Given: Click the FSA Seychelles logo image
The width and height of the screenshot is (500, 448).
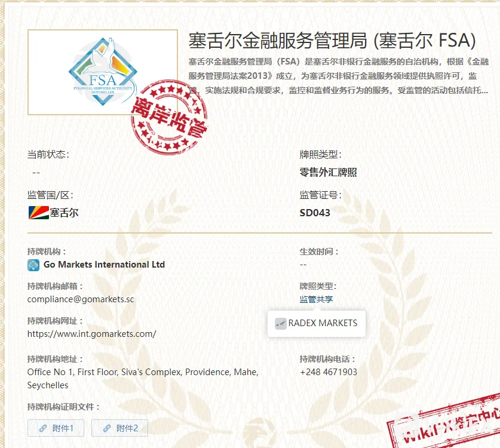Looking at the screenshot, I should [103, 72].
